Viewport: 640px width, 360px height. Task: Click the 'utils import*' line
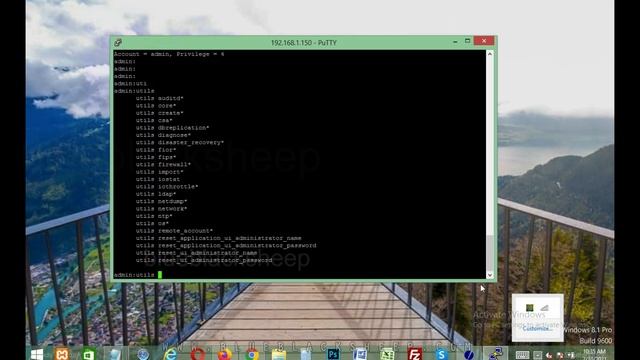coord(160,172)
